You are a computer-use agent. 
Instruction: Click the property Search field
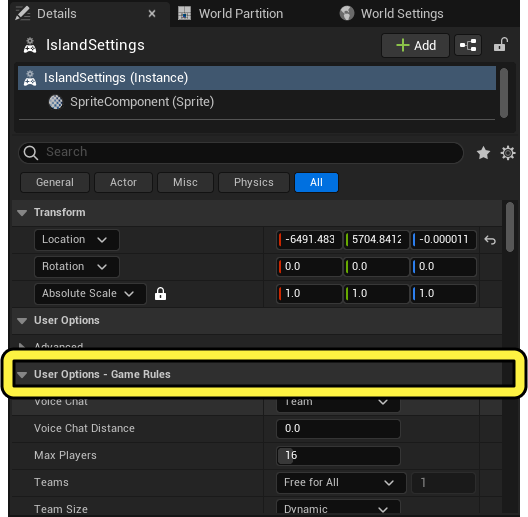(x=241, y=152)
